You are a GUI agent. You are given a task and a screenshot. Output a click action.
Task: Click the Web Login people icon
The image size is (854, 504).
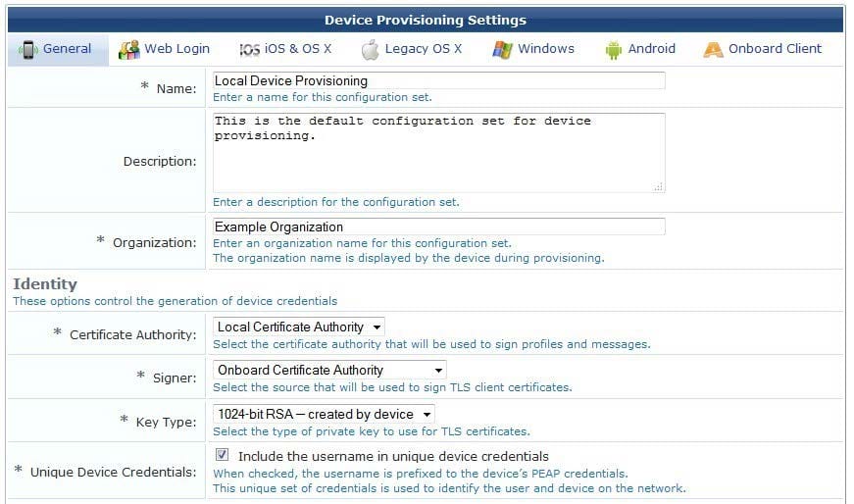[x=129, y=50]
